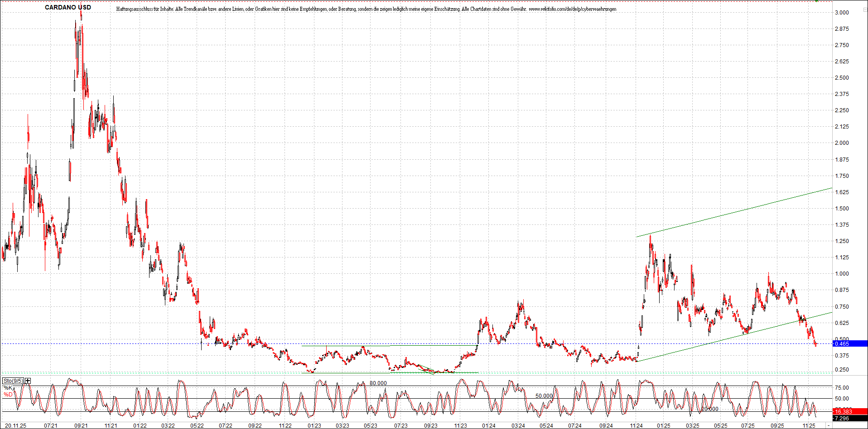Click the plus icon next to Sto(9/5)
Screen dimensions: 868x429
tap(27, 381)
